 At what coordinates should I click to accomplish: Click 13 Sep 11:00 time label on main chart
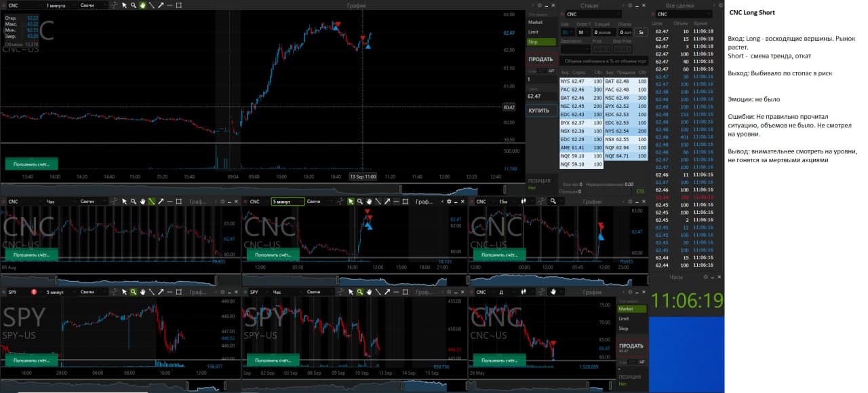pos(363,176)
